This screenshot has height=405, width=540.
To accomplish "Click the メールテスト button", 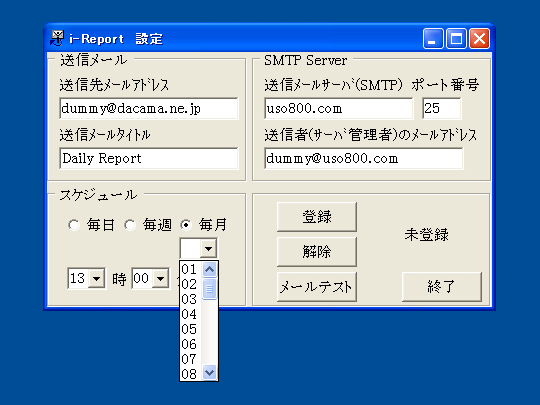I will 316,287.
